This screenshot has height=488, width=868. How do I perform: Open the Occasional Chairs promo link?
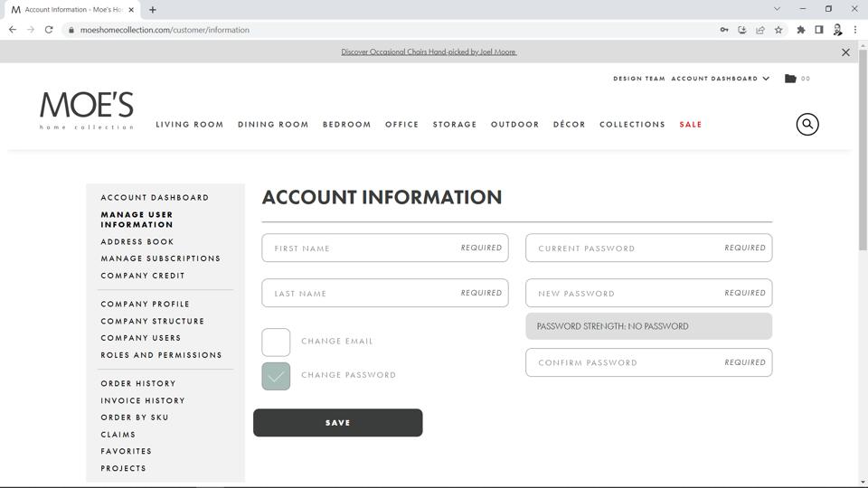click(x=429, y=52)
